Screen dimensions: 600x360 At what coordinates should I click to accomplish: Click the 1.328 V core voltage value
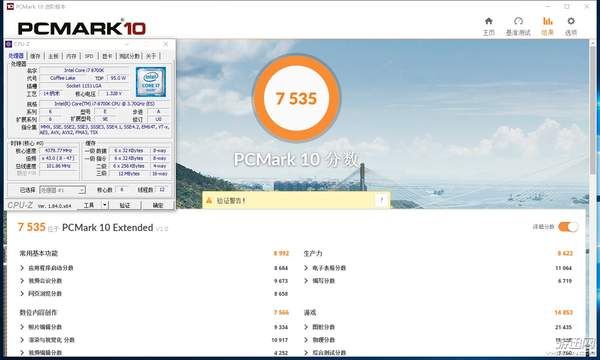114,93
